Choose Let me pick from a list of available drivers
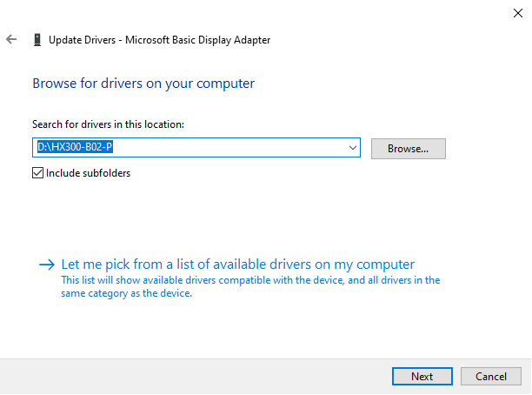 (237, 264)
